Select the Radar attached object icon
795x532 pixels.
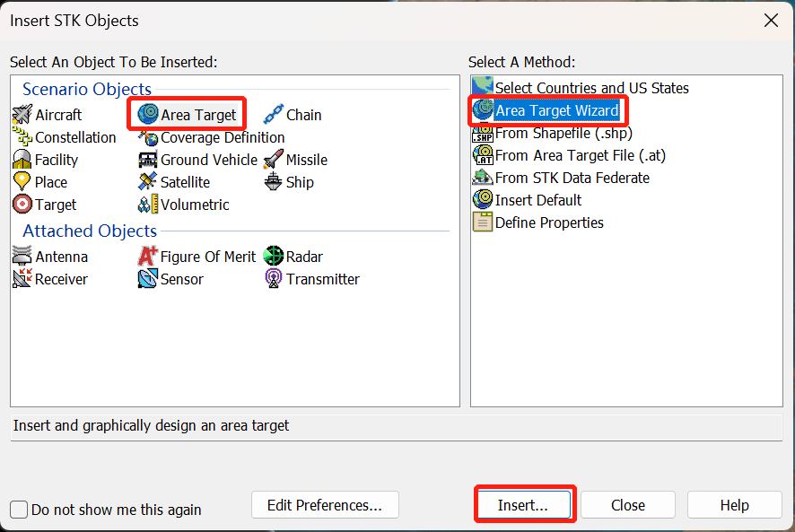274,257
